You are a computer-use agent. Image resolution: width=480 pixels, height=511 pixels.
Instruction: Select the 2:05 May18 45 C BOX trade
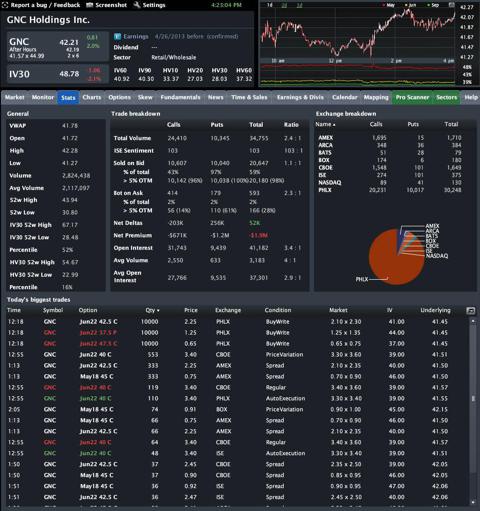tap(237, 409)
